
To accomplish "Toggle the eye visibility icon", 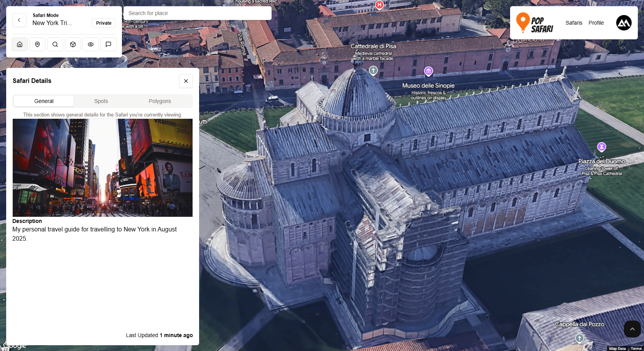I will tap(91, 44).
